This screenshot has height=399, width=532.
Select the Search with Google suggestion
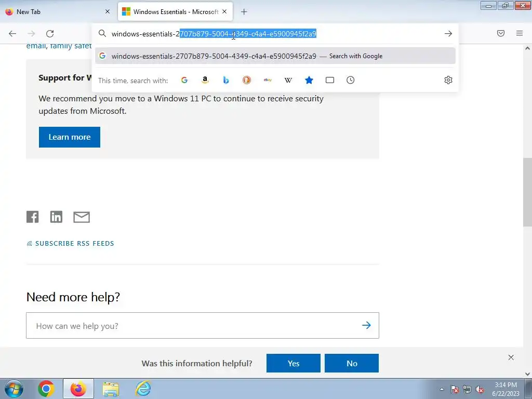coord(275,56)
